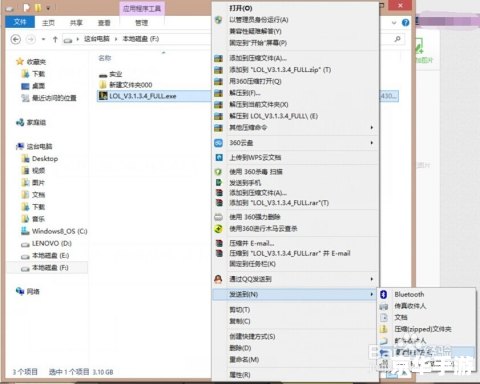This screenshot has width=480, height=384.
Task: Select 文档 in the Send To submenu
Action: (401, 317)
